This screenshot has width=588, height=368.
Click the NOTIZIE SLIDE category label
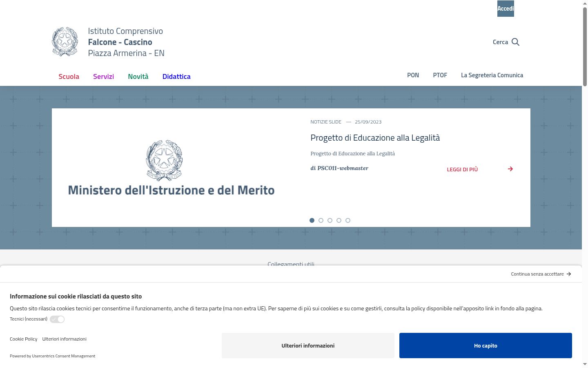[x=326, y=122]
